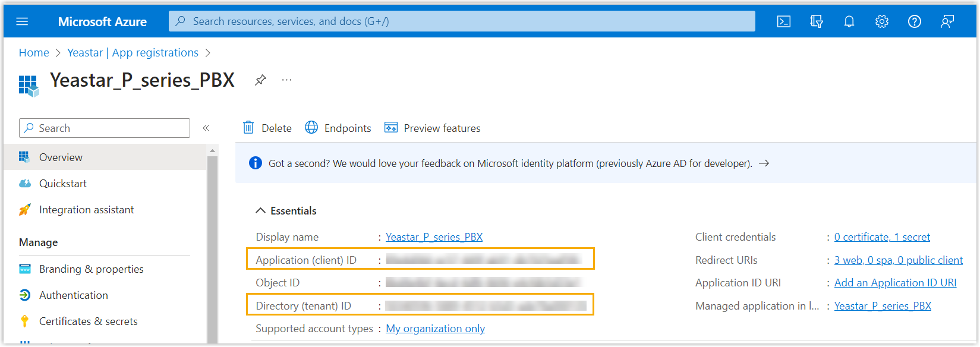Focus the global Azure search box
The height and width of the screenshot is (347, 980).
(x=462, y=21)
